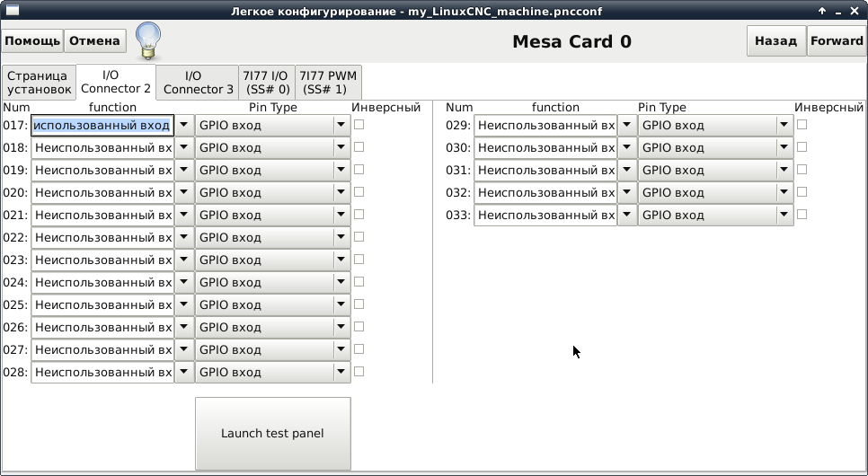Roll up window using title bar arrow
868x476 pixels.
(x=822, y=11)
